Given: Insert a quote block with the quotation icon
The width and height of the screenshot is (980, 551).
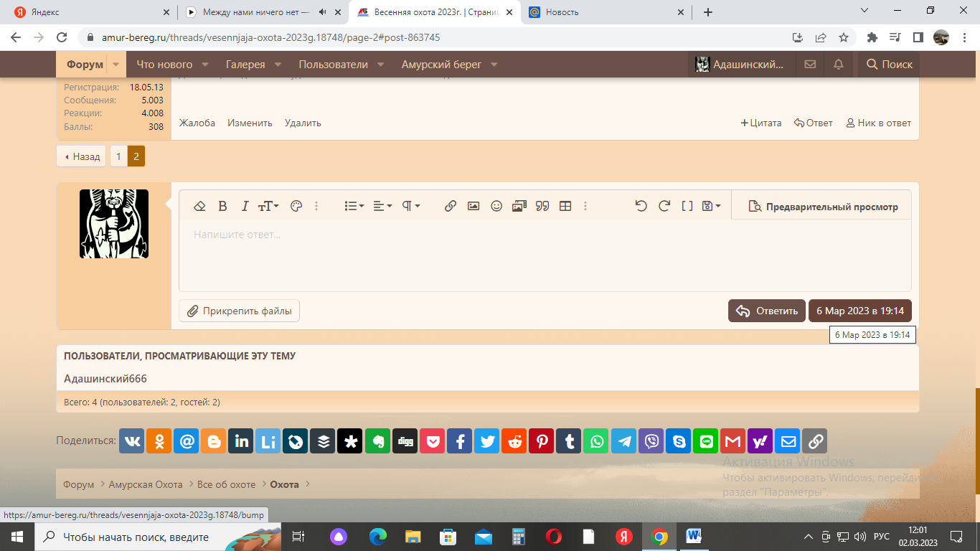Looking at the screenshot, I should [542, 206].
